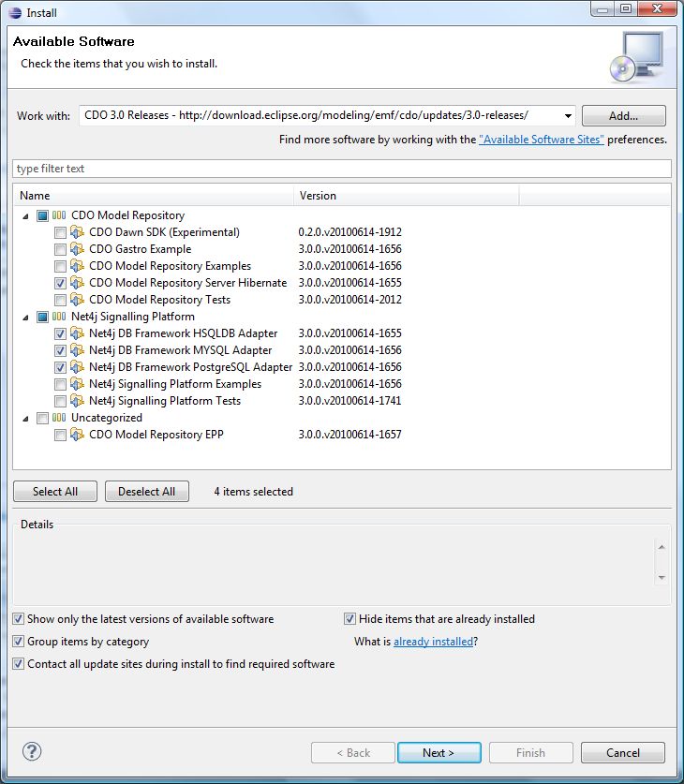
Task: Click the CDO Gastro Example feature icon
Action: (77, 249)
